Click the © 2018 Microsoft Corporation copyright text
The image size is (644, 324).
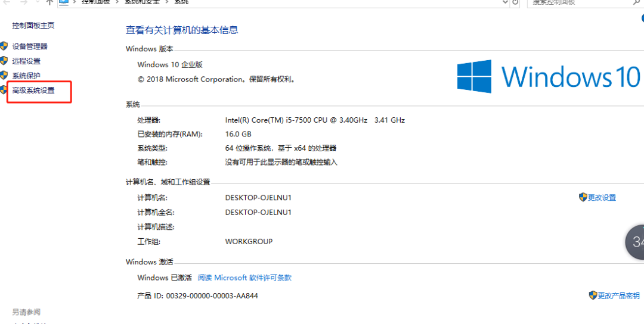[x=216, y=79]
